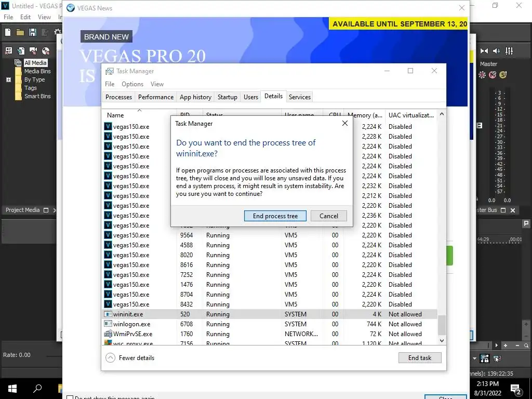Close the end process tree confirmation dialog
Image resolution: width=532 pixels, height=399 pixels.
coord(345,123)
